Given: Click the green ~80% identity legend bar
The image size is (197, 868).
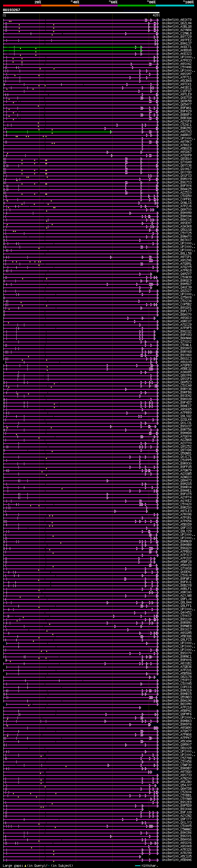Looking at the screenshot, I should point(137,6).
